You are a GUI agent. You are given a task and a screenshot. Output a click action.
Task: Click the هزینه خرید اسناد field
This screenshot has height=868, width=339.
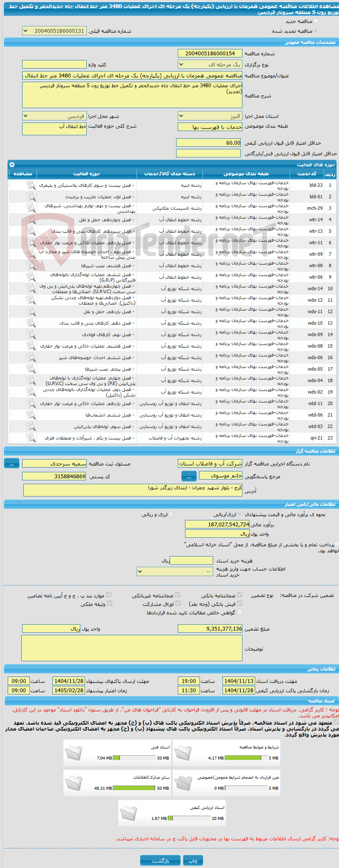(x=191, y=560)
